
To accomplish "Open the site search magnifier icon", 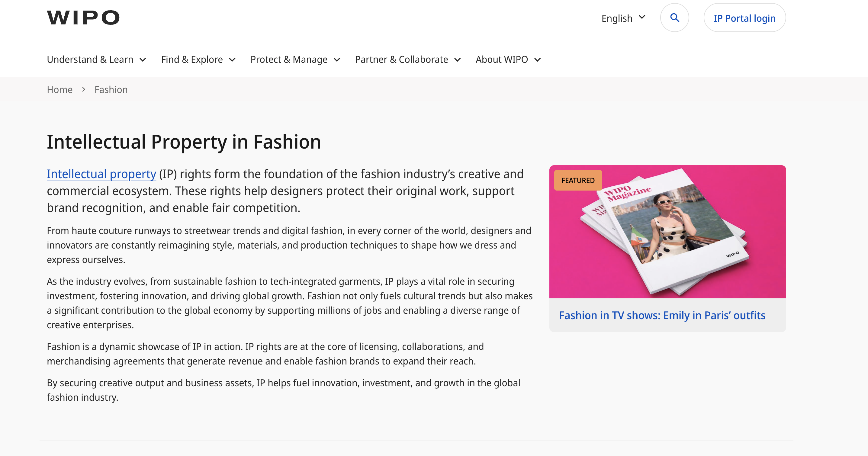I will (x=674, y=18).
